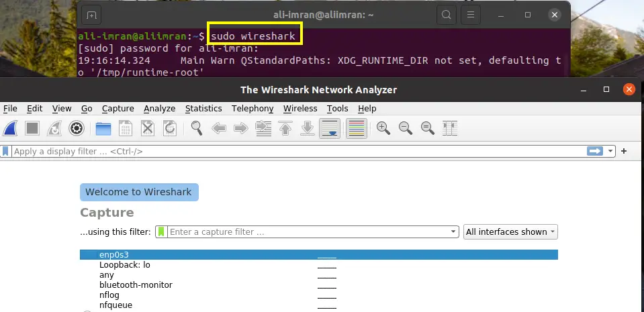This screenshot has height=312, width=644.
Task: Select the bluetooth-monitor interface
Action: 319,285
